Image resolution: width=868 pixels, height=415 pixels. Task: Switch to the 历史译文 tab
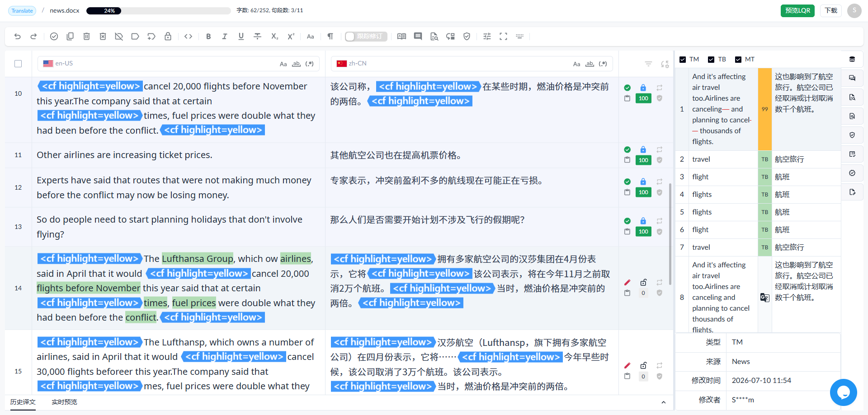tap(23, 402)
